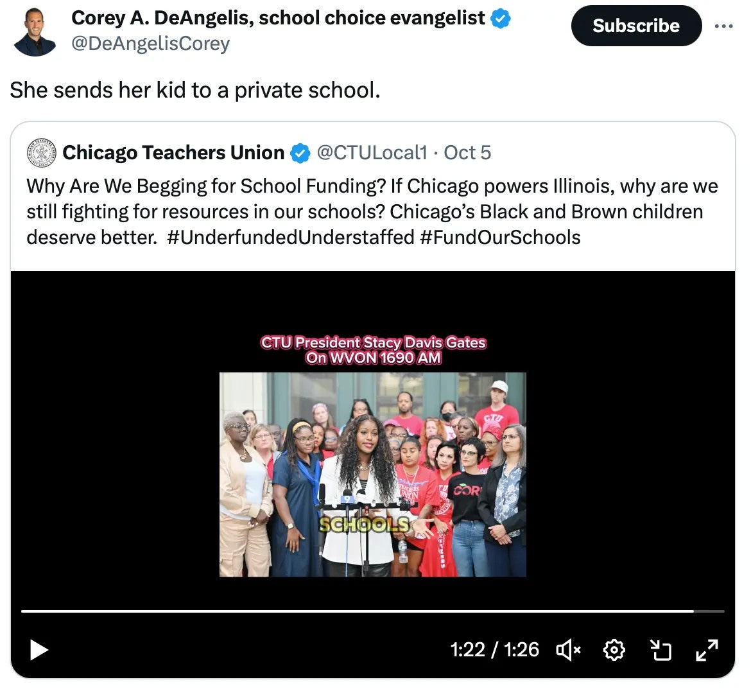751x700 pixels.
Task: Visit the @CTULocal1 account handle
Action: pyautogui.click(x=372, y=153)
